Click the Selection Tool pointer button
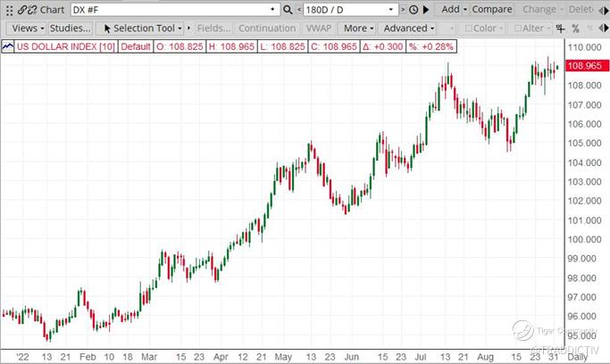Viewport: 610px width, 364px height. click(139, 29)
